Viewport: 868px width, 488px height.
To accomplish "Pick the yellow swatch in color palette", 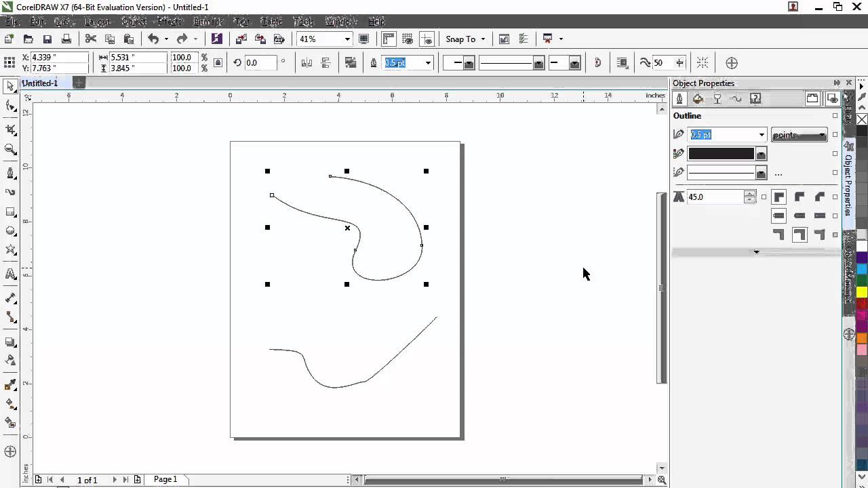I will [x=862, y=292].
